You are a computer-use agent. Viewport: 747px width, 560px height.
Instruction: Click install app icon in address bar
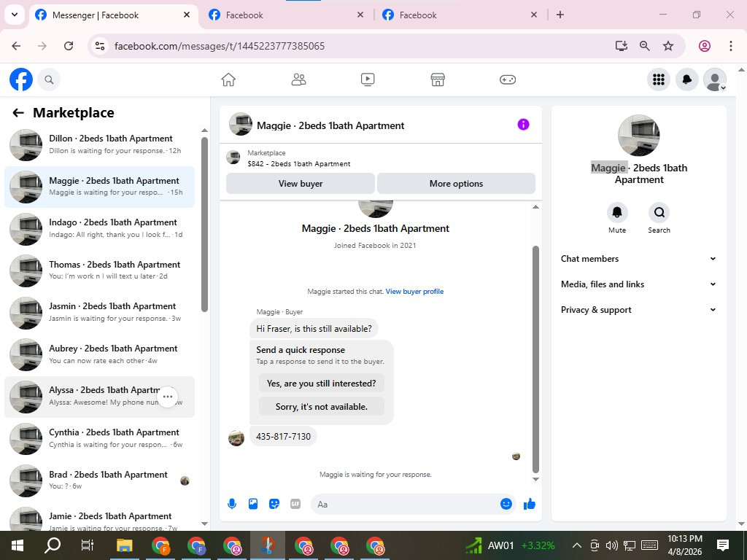(622, 46)
